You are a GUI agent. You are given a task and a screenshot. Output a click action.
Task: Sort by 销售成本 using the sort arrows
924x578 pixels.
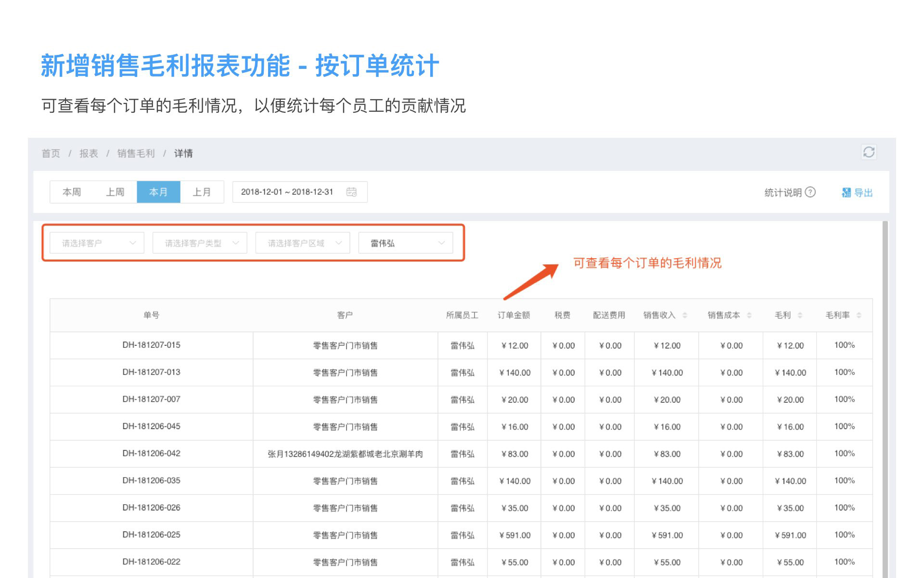point(749,315)
